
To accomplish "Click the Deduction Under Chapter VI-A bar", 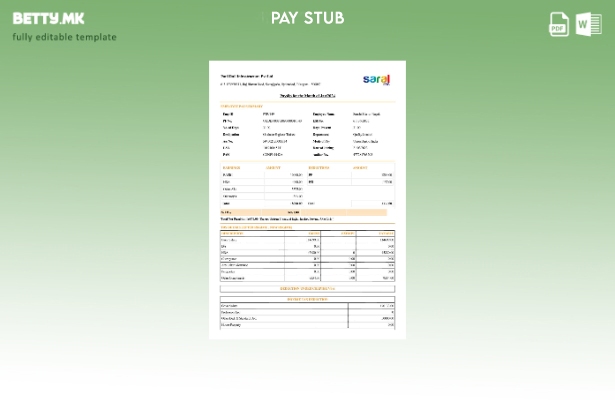I will point(307,288).
